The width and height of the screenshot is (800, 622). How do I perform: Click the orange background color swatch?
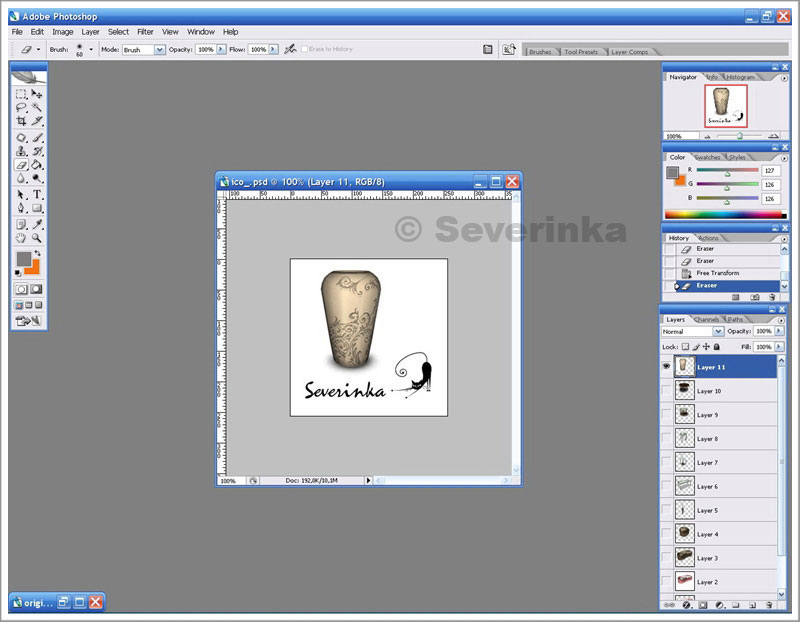[33, 266]
